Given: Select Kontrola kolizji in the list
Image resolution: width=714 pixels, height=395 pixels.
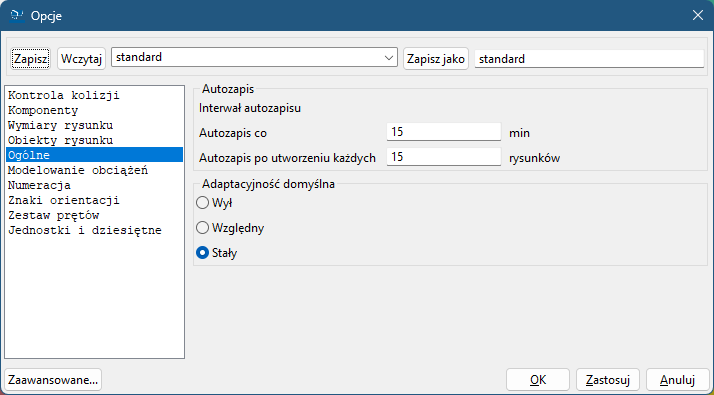Looking at the screenshot, I should click(94, 95).
